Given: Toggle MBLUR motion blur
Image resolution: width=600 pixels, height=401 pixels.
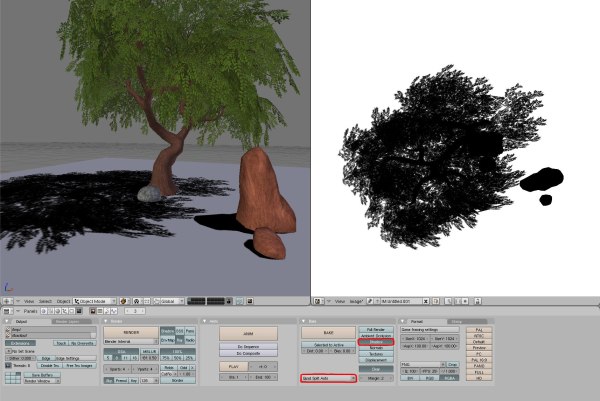Looking at the screenshot, I should pos(149,351).
